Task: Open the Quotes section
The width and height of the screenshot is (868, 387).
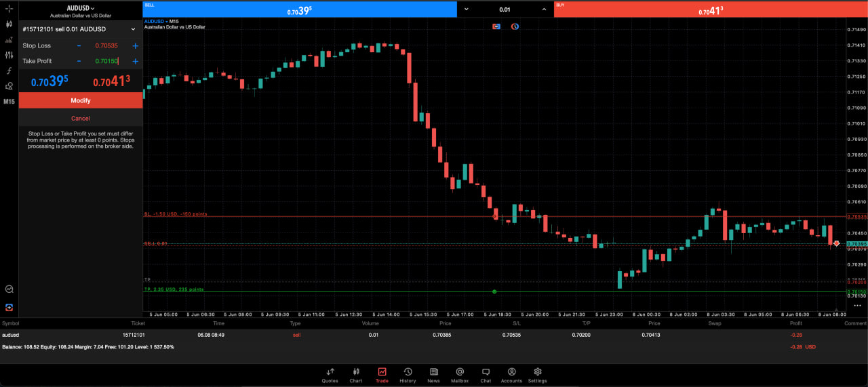Action: pos(330,375)
